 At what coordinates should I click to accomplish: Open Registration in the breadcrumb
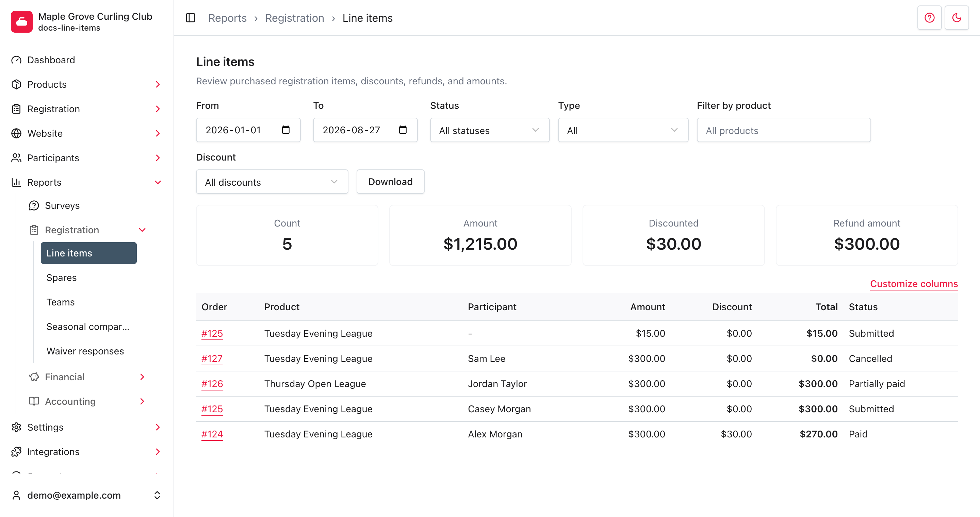click(294, 18)
